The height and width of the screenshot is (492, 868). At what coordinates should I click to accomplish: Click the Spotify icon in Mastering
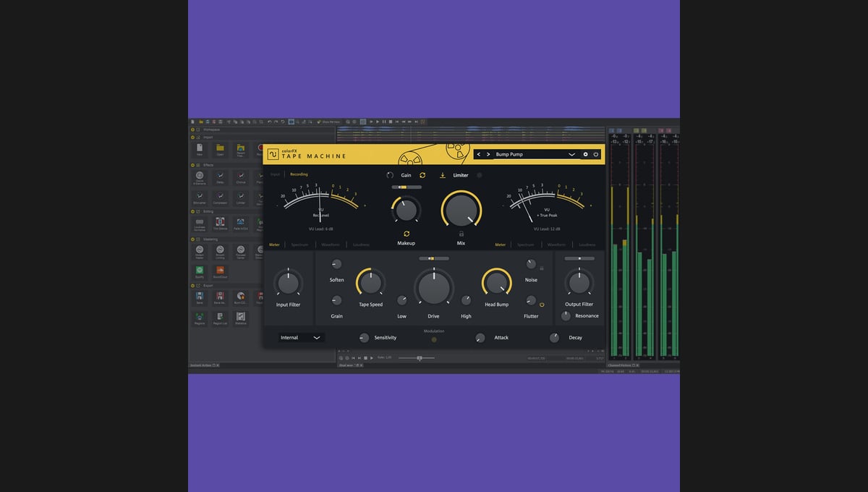pos(200,271)
